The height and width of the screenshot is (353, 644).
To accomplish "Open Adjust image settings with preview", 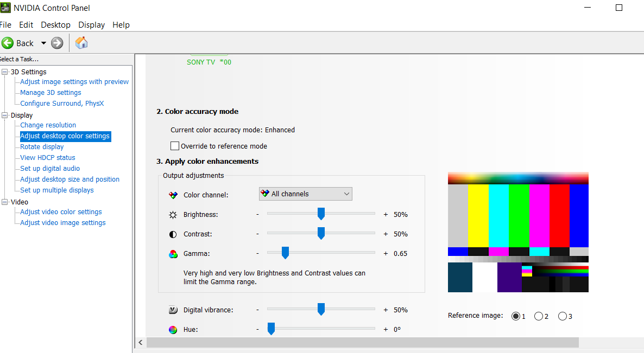I will click(x=74, y=81).
